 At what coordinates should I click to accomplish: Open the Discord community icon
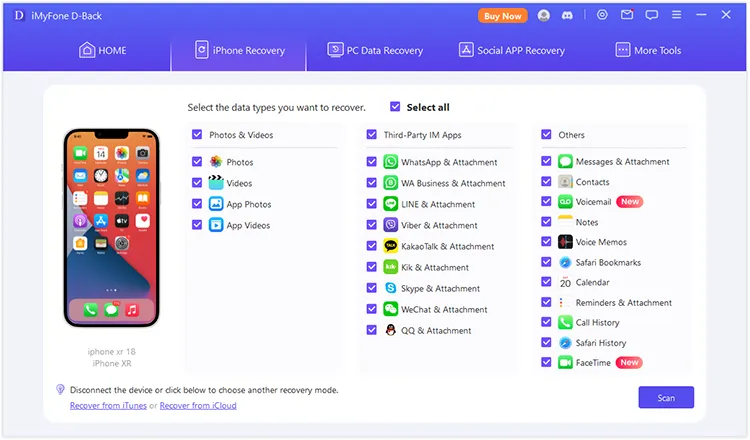(567, 16)
